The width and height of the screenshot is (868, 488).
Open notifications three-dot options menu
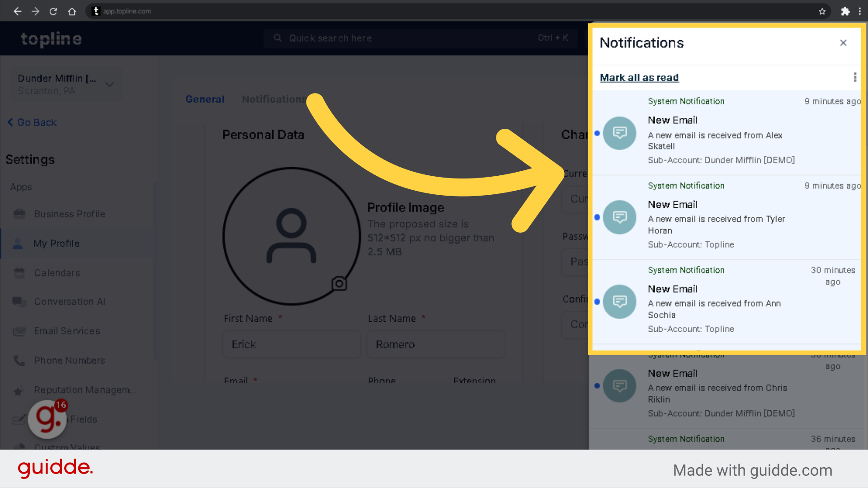[x=855, y=77]
